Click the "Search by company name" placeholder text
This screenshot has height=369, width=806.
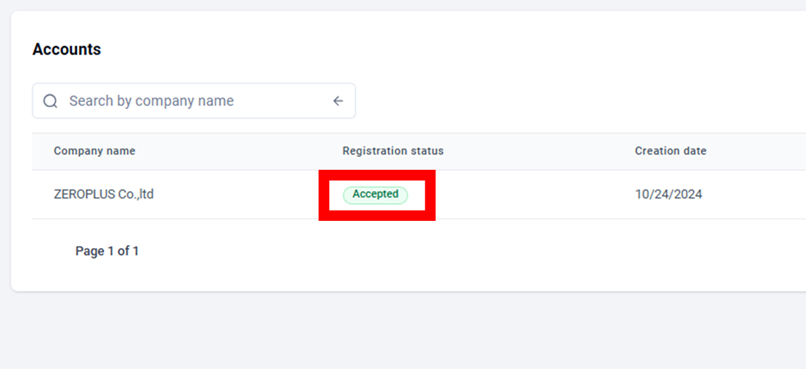click(151, 101)
